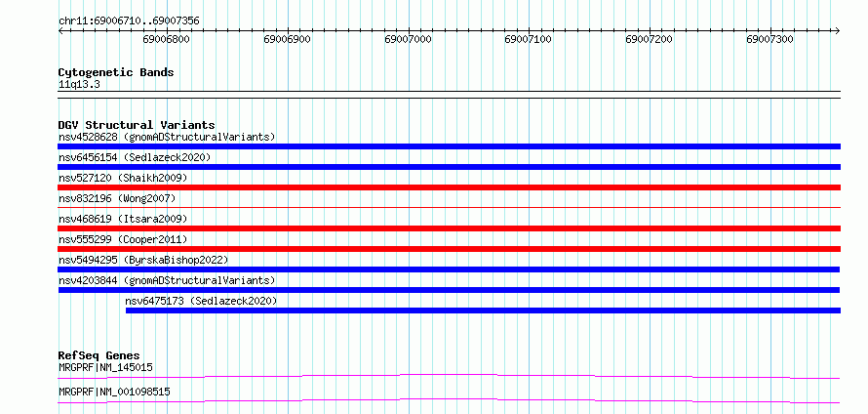Open the MRGPRF|NM_145015 gene label
The image size is (868, 414).
click(x=105, y=367)
